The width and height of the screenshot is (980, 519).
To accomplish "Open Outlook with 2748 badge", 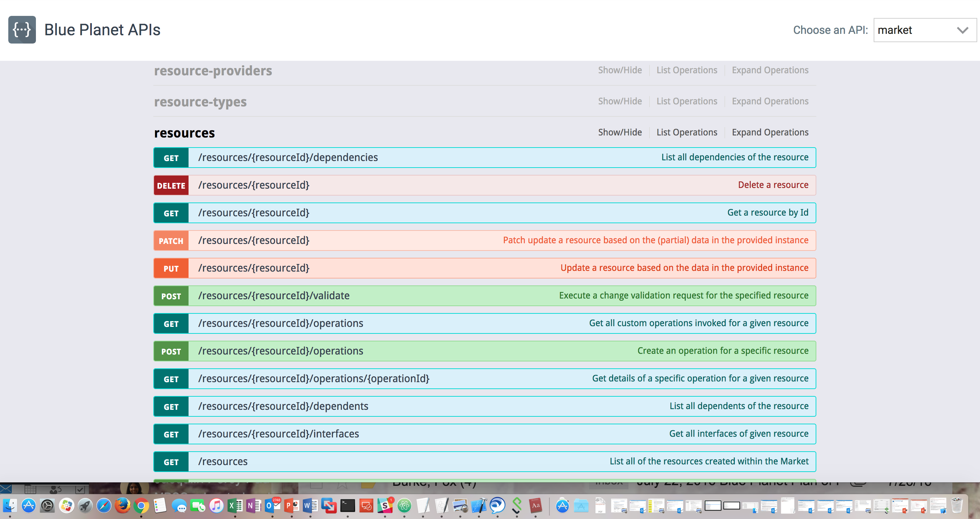I will point(272,506).
